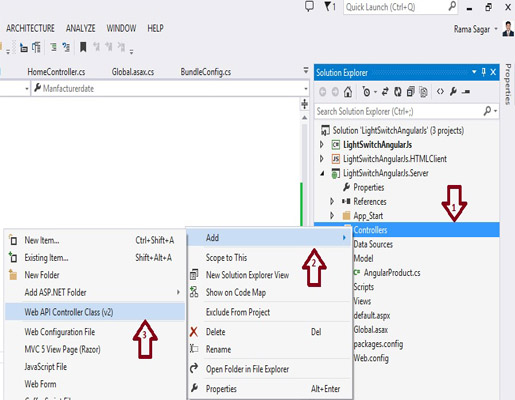Click the wrench Properties icon in Solution Explorer toolbar
515x400 pixels.
click(453, 91)
